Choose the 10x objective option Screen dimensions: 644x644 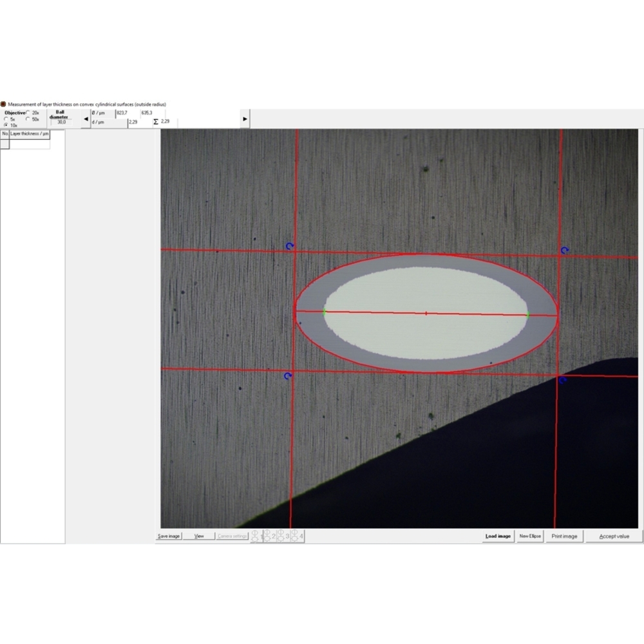[6, 126]
